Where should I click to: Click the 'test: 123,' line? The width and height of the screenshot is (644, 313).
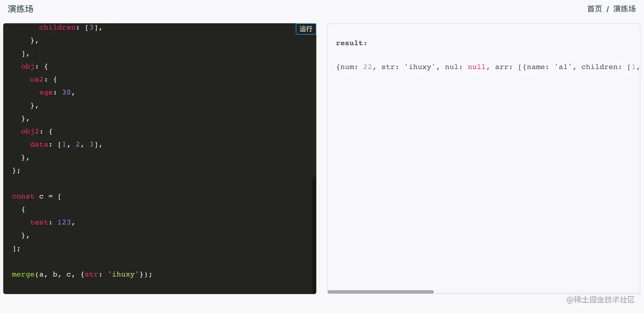coord(52,222)
